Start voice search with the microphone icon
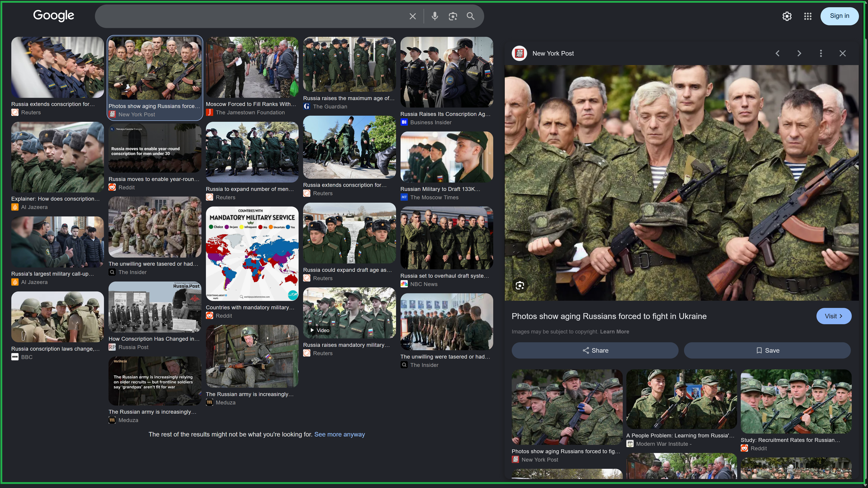868x488 pixels. click(x=435, y=16)
